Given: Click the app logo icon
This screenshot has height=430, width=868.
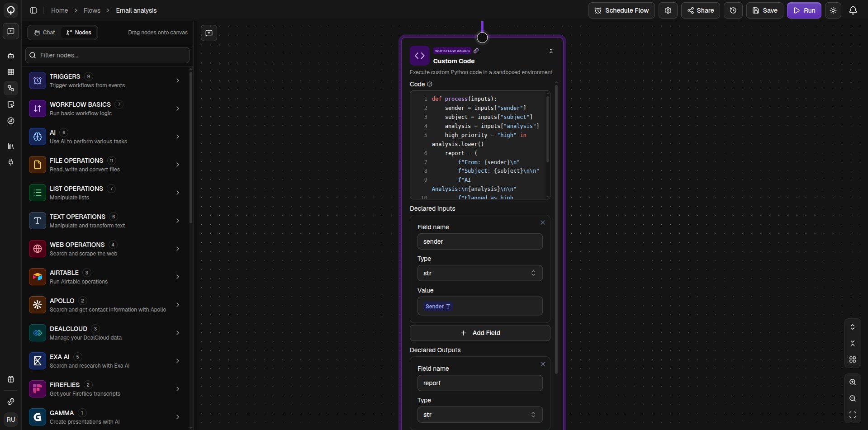Looking at the screenshot, I should click(11, 10).
